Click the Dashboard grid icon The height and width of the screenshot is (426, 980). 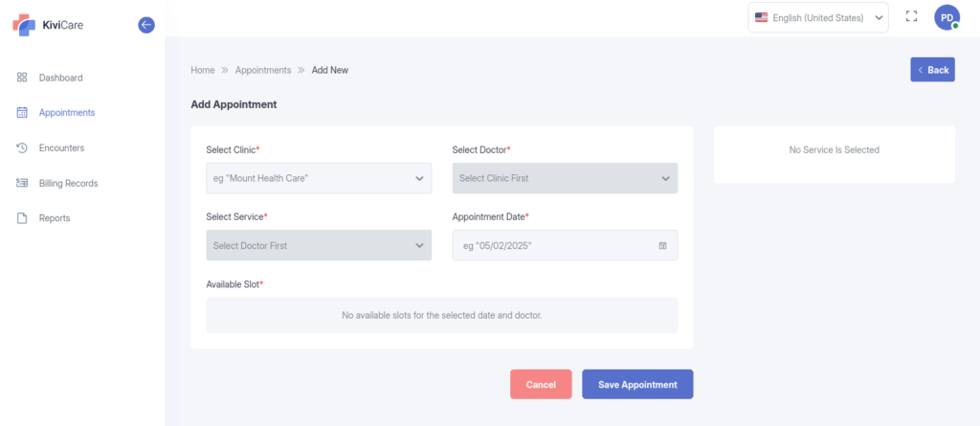22,78
